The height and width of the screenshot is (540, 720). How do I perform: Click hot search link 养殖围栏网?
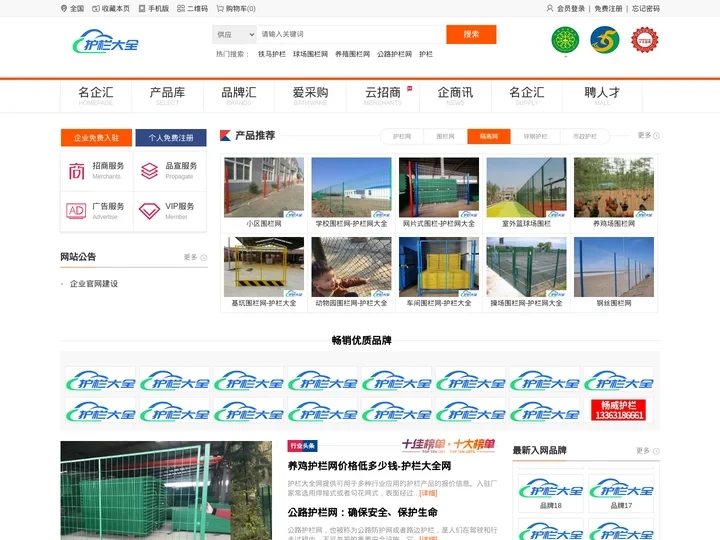click(352, 54)
